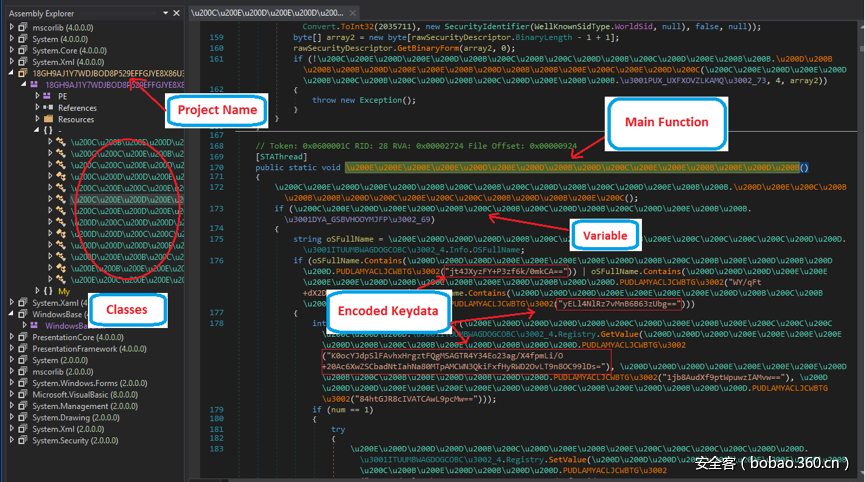Expand the System.Xml (4.0.0.0) assembly

(10, 61)
